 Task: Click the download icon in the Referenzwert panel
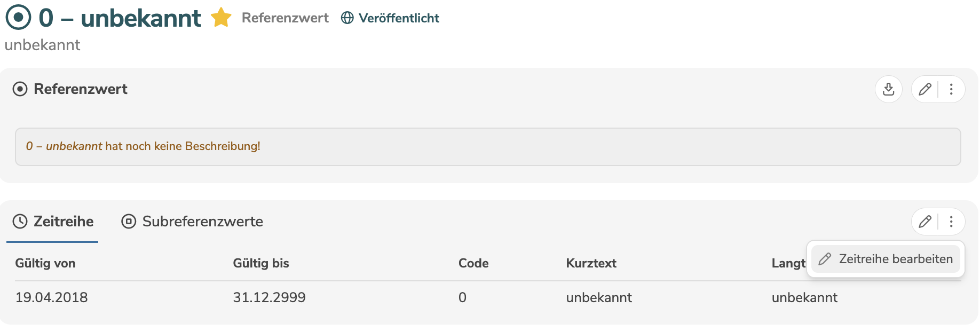[x=889, y=89]
